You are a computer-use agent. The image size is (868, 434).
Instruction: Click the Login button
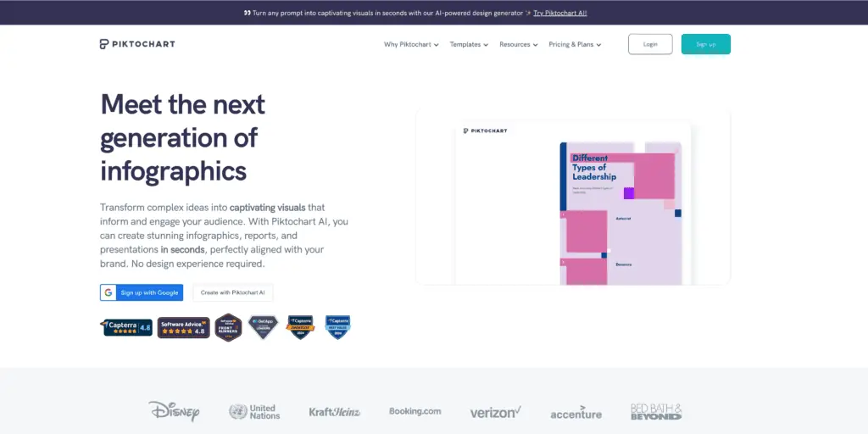(650, 44)
